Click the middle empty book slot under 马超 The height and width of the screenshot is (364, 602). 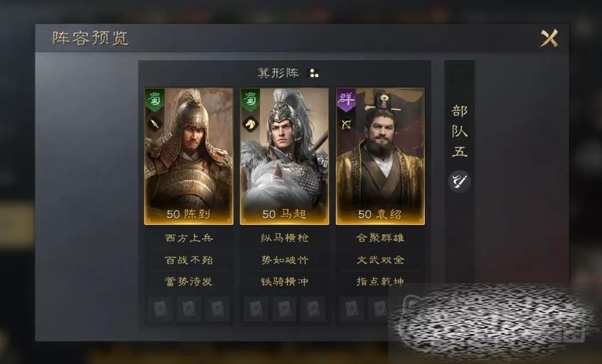pyautogui.click(x=284, y=308)
